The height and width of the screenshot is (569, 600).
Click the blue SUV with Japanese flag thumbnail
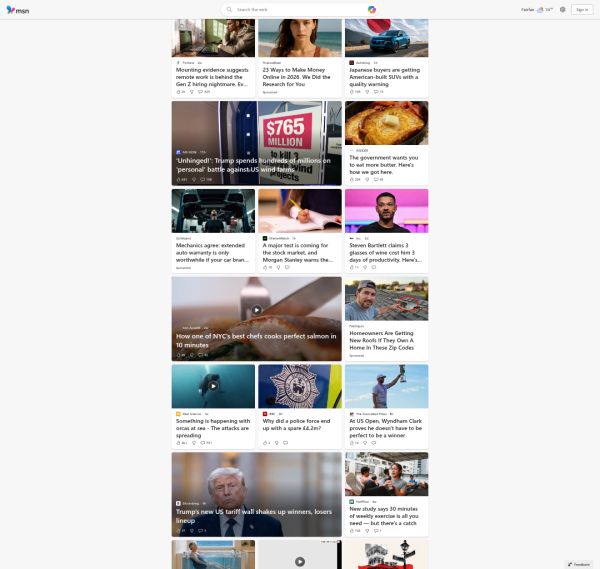pos(386,38)
